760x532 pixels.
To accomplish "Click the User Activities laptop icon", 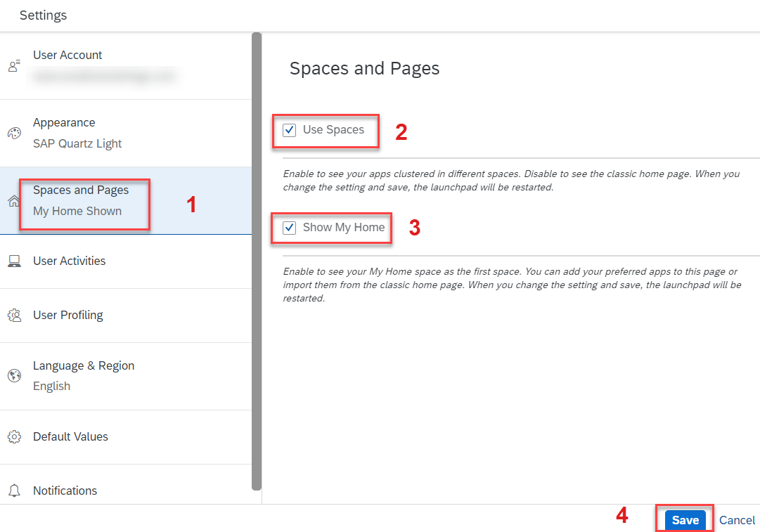I will (14, 261).
